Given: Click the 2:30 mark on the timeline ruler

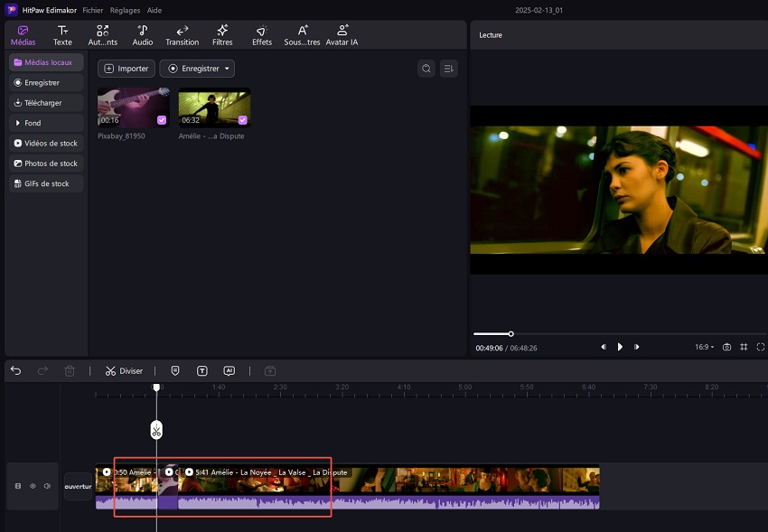Looking at the screenshot, I should pyautogui.click(x=280, y=387).
